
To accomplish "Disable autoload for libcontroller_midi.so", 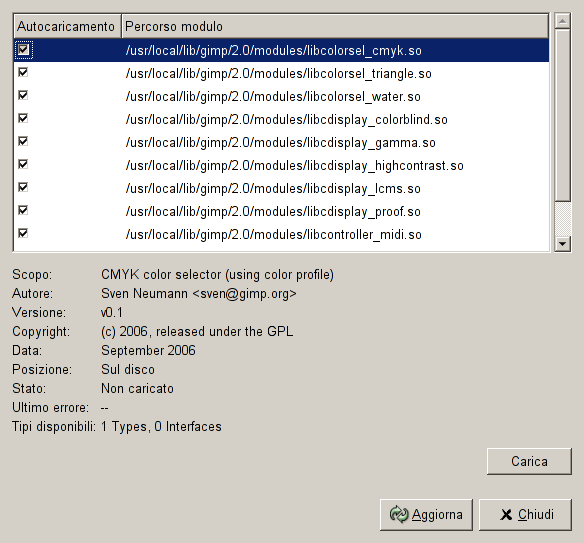I will [x=23, y=234].
